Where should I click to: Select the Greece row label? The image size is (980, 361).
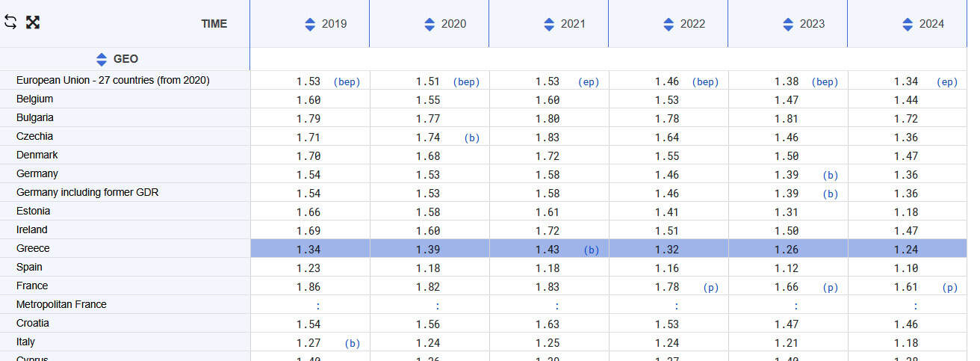pyautogui.click(x=33, y=248)
